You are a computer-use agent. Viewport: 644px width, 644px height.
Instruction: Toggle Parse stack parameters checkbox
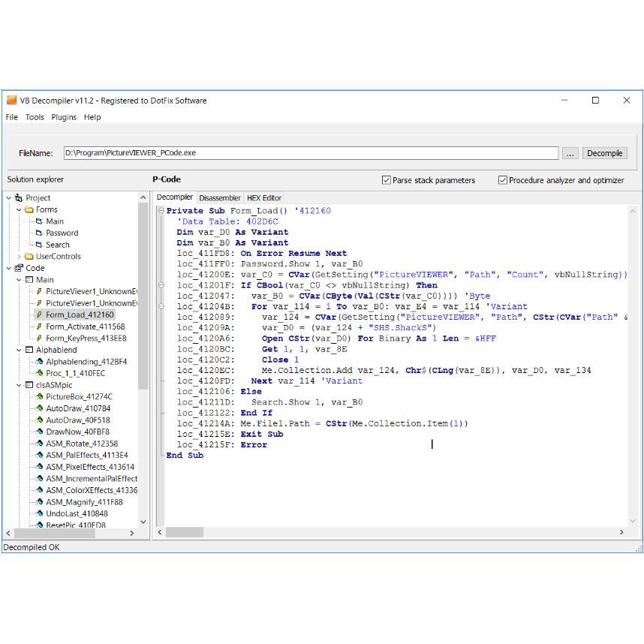pos(386,180)
